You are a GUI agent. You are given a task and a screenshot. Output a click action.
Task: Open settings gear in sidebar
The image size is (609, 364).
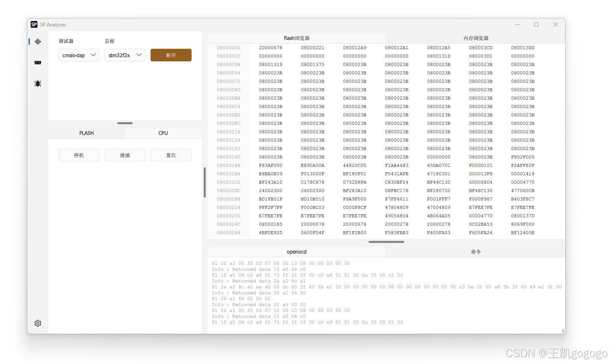(38, 323)
